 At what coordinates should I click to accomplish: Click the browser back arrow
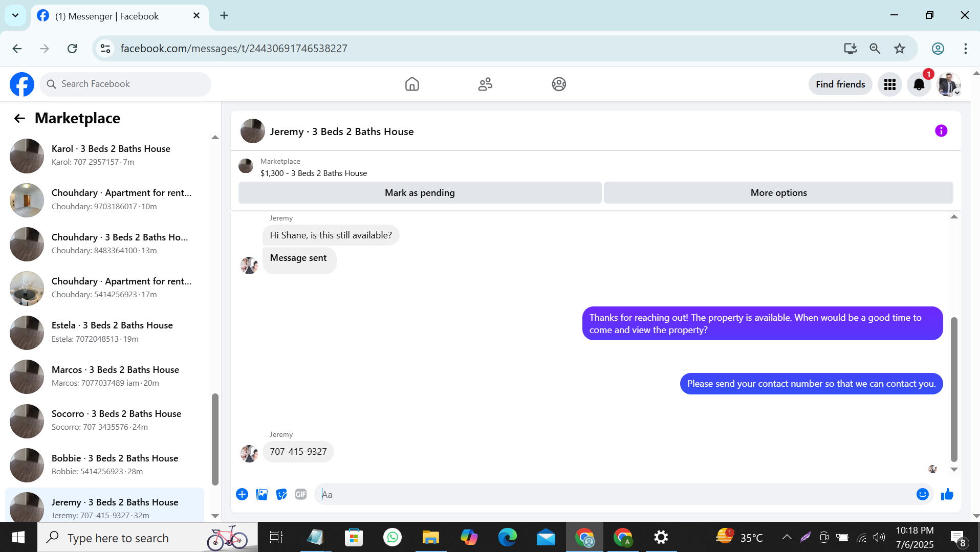click(17, 49)
